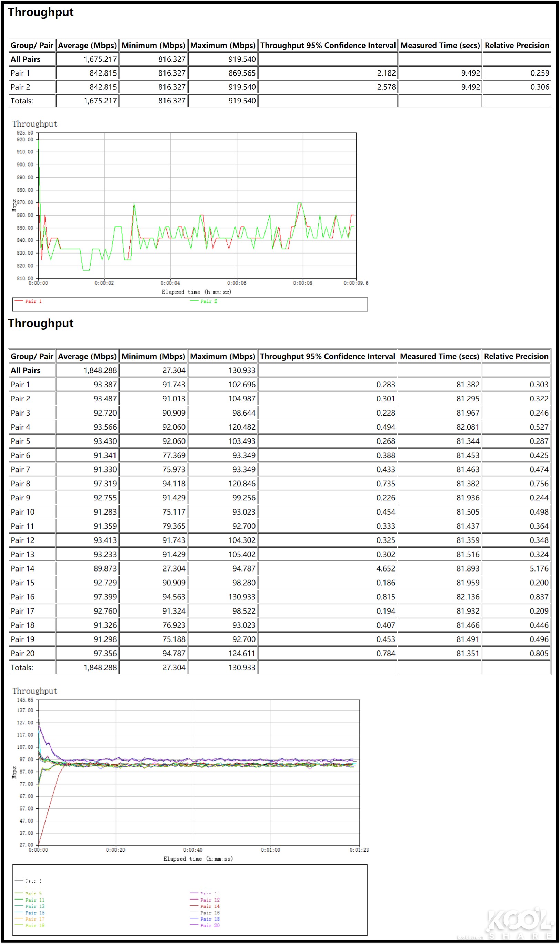
Task: Select the 89.873 average for Pair 14
Action: [x=105, y=569]
